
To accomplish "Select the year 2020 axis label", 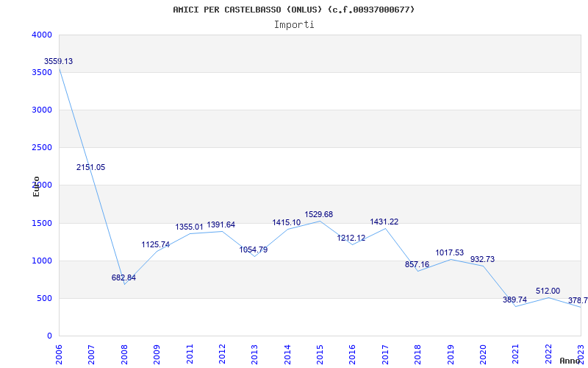I will coord(483,354).
